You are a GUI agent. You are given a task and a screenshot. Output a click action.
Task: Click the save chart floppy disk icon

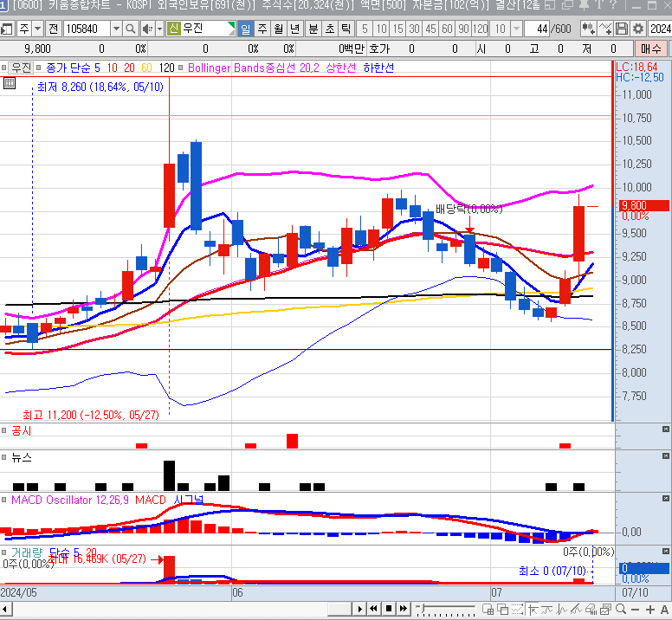click(622, 29)
